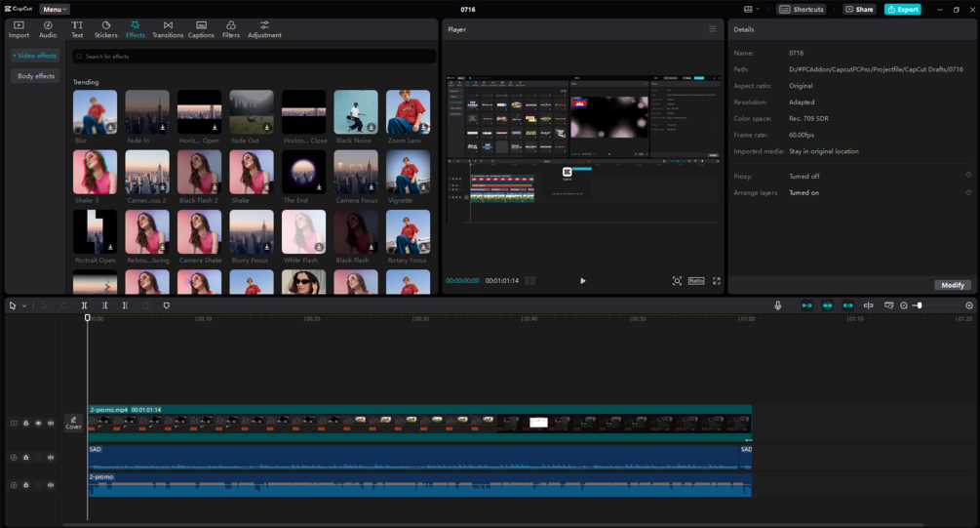Choose the Select cursor tool
Viewport: 980px width, 528px height.
(x=13, y=305)
